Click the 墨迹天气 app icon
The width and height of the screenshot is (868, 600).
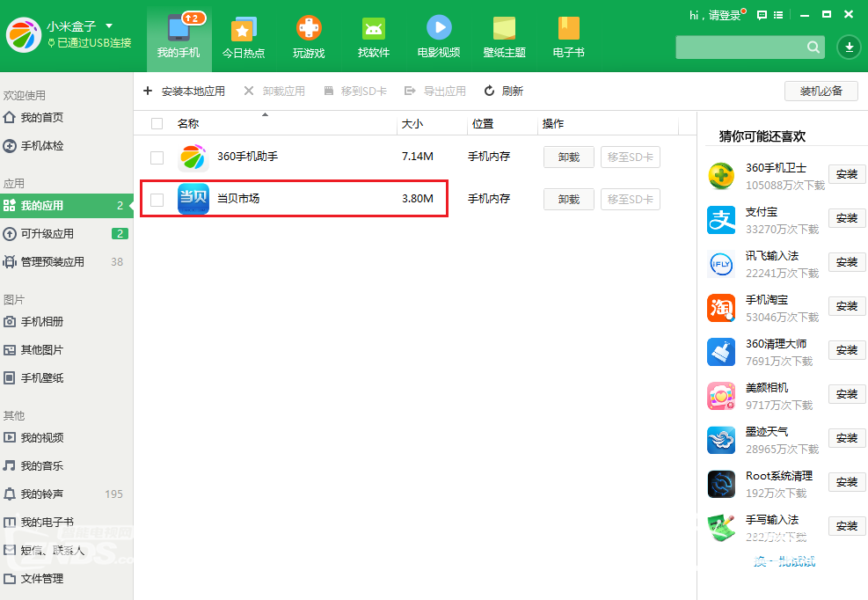[x=721, y=440]
